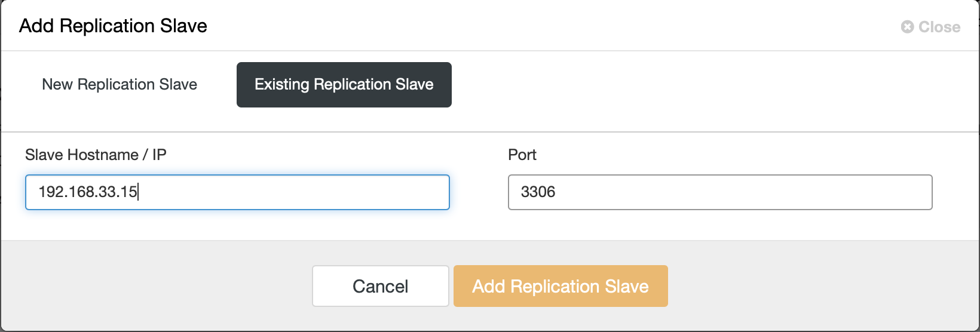Viewport: 980px width, 332px height.
Task: Click the Slave Hostname / IP label
Action: pos(96,155)
